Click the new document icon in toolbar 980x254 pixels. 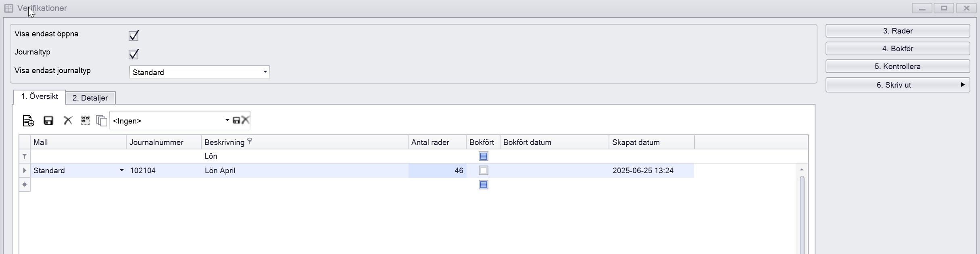tap(28, 121)
